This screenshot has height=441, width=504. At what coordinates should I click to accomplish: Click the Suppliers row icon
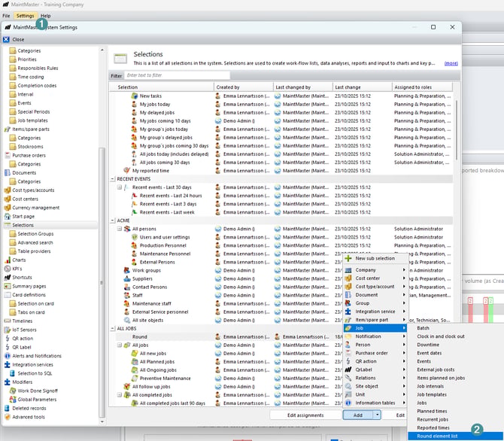click(127, 278)
